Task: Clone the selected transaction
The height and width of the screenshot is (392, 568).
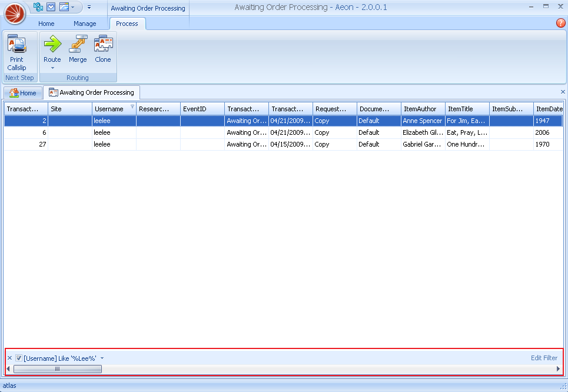Action: tap(103, 49)
